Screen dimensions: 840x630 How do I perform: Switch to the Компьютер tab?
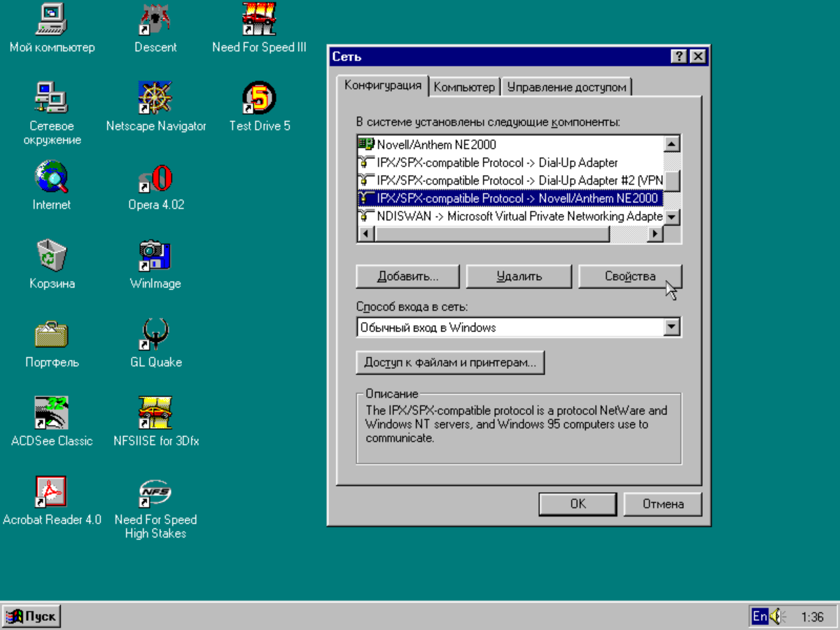pos(463,87)
